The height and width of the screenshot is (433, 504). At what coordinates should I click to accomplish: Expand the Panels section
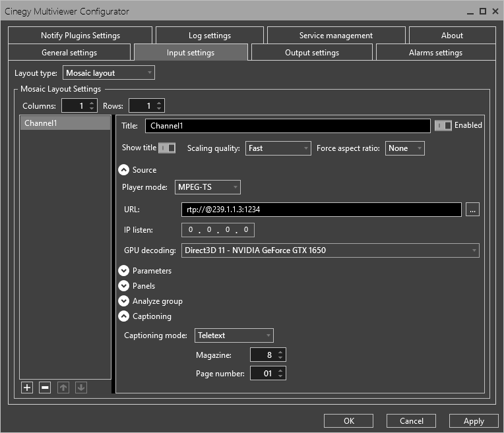pyautogui.click(x=123, y=286)
